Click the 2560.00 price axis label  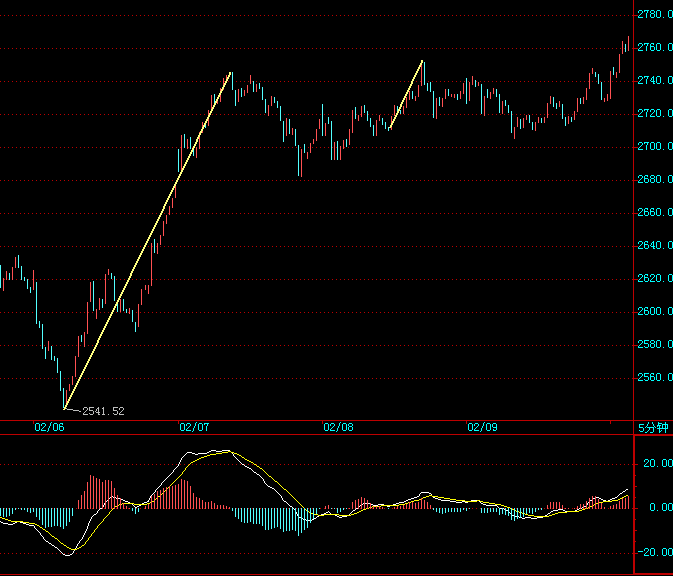(654, 378)
